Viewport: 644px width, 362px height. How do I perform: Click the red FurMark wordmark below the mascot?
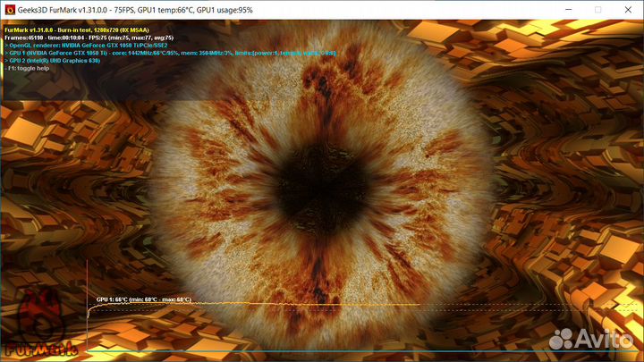tap(39, 349)
